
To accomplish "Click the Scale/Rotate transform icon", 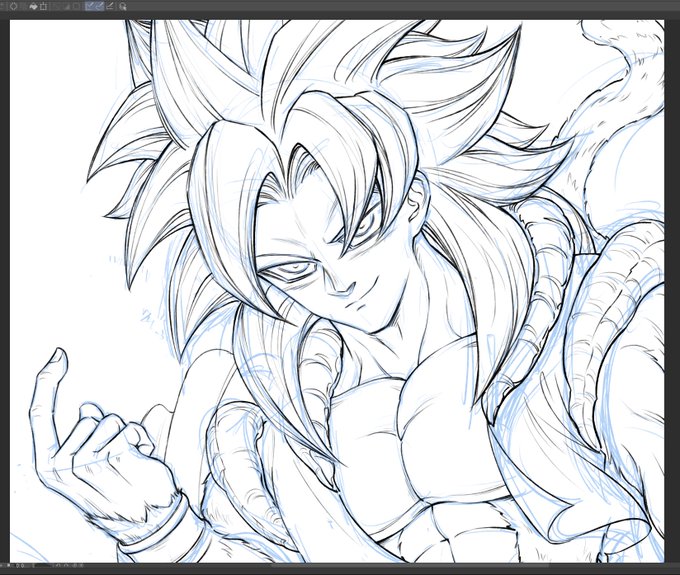I will (x=43, y=6).
